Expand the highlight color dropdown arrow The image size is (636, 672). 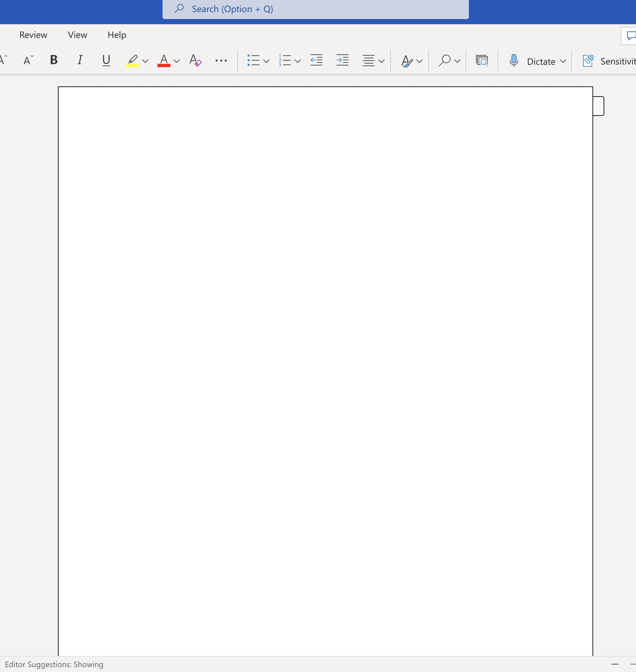(x=146, y=61)
